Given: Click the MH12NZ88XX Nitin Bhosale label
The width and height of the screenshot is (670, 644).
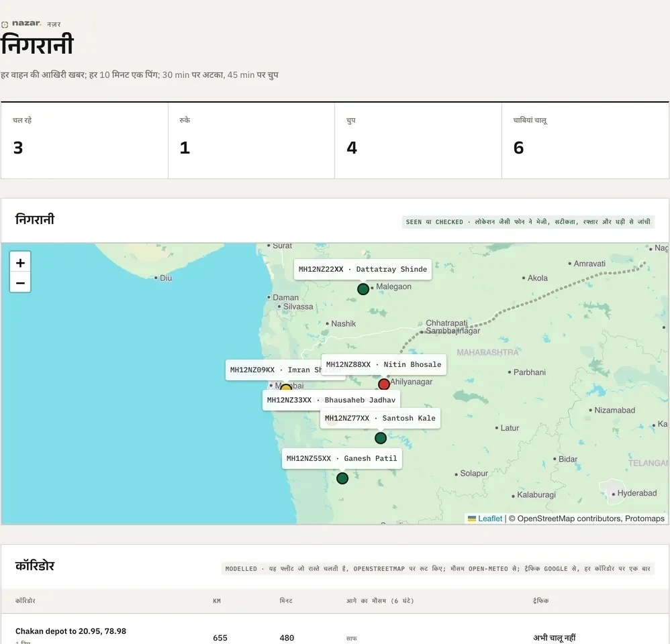Looking at the screenshot, I should [384, 364].
